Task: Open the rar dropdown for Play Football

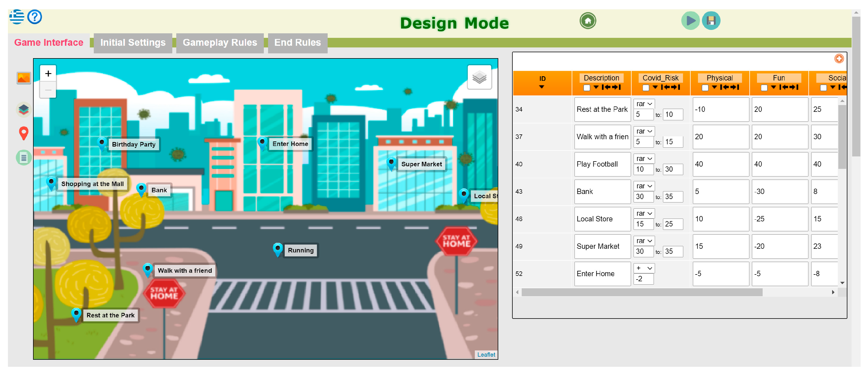Action: click(644, 158)
